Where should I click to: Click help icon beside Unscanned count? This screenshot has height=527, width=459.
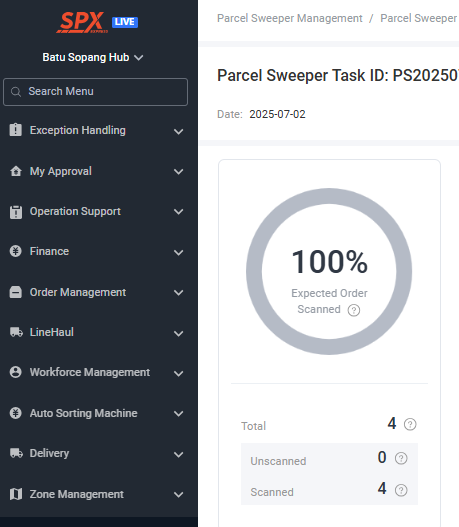[401, 458]
